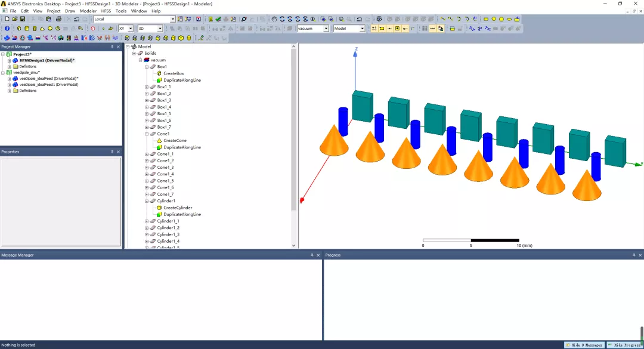Open the XY drawing plane dropdown

click(x=126, y=29)
